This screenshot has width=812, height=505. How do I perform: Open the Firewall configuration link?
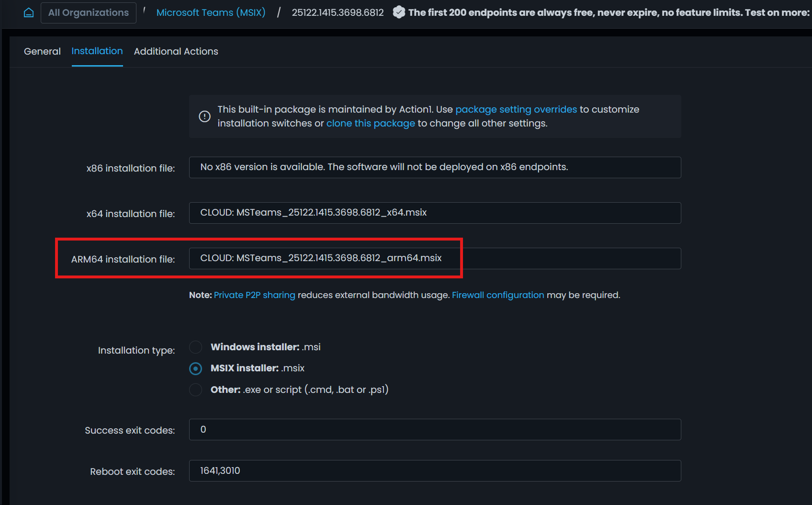(498, 295)
